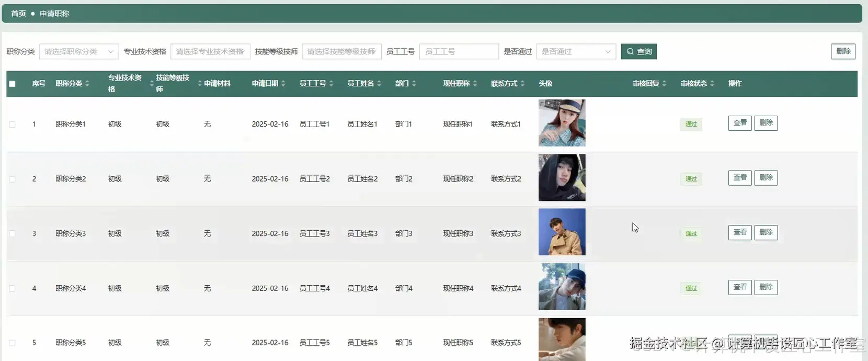Sort by 员工工号 column arrows
Viewport: 868px width, 361px height.
[331, 84]
